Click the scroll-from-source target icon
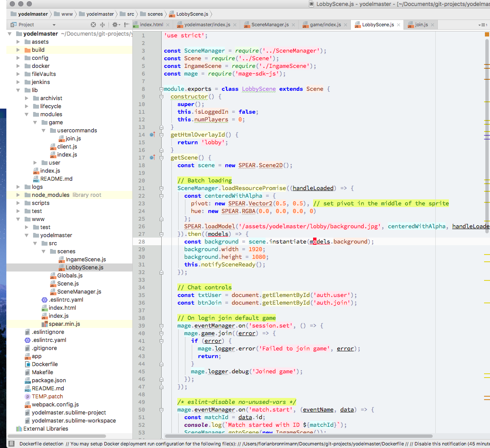The width and height of the screenshot is (490, 448). tap(93, 25)
